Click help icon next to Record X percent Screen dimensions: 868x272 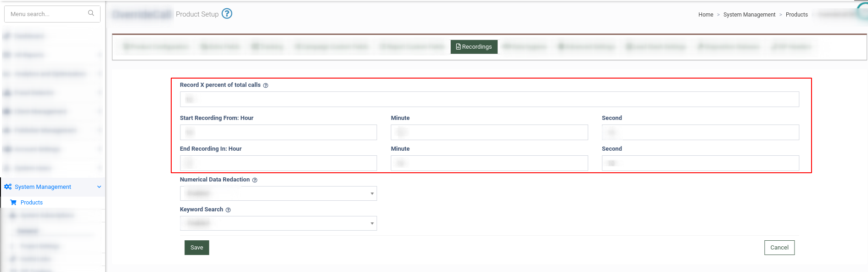tap(266, 85)
